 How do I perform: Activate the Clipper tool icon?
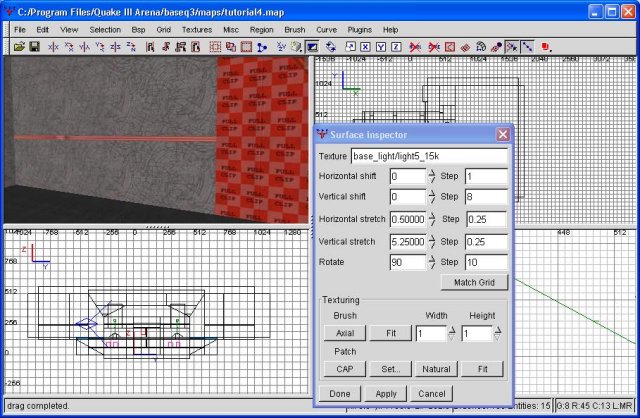[262, 47]
